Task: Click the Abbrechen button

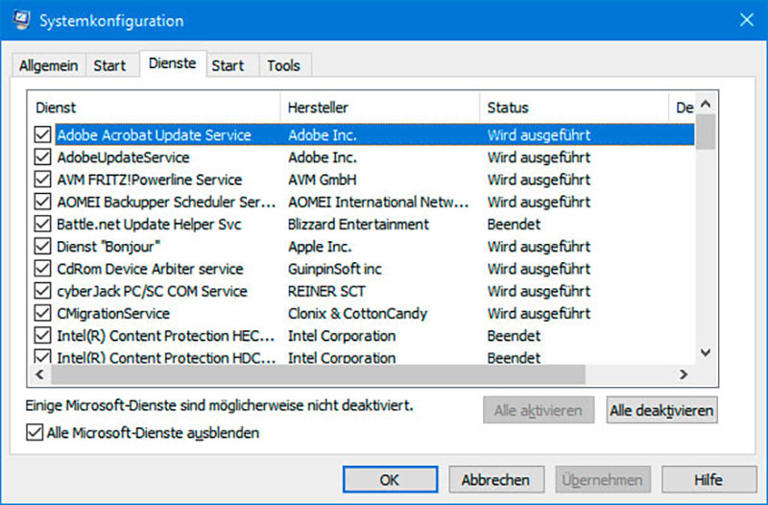Action: pos(495,480)
